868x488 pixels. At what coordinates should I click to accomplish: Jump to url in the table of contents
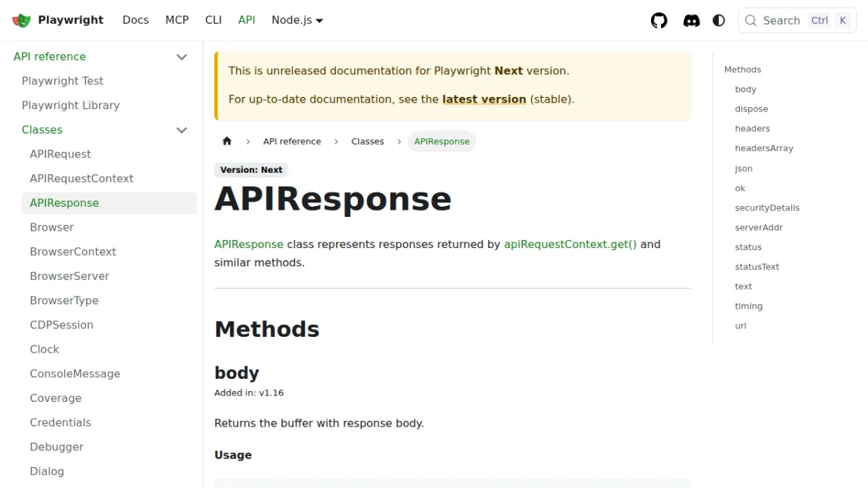pyautogui.click(x=741, y=326)
